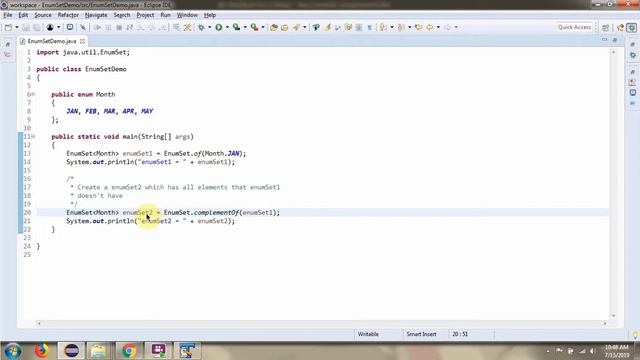Click the editor vertical scrollbar

tap(613, 184)
